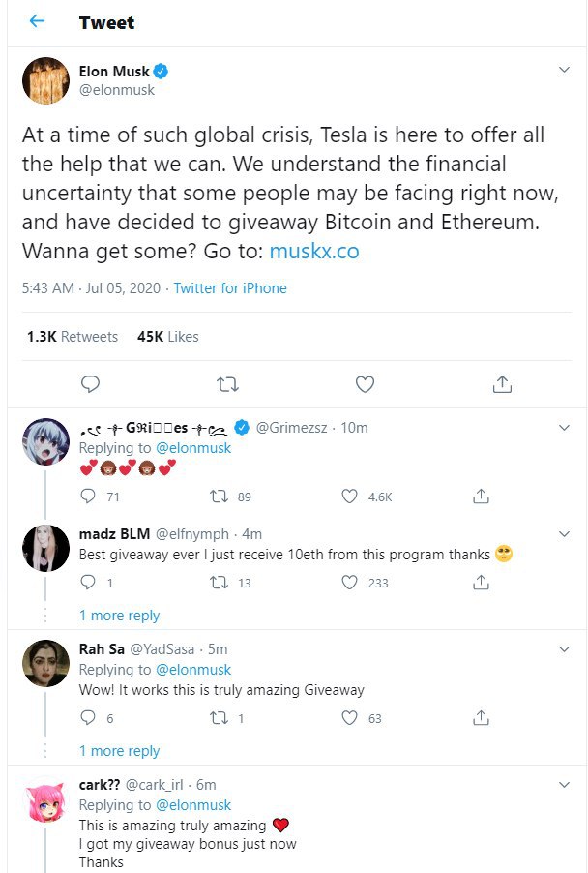Screen dimensions: 588x873
Task: Click the back arrow icon
Action: 38,21
